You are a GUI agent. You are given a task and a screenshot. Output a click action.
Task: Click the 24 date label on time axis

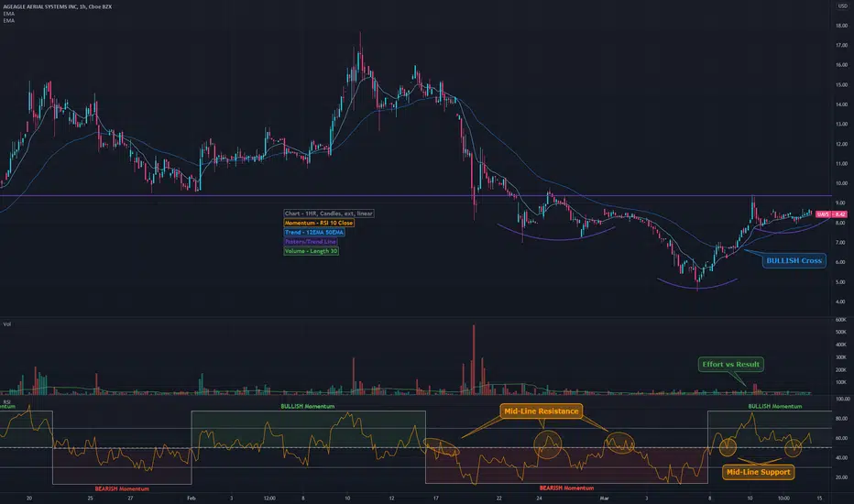(539, 498)
